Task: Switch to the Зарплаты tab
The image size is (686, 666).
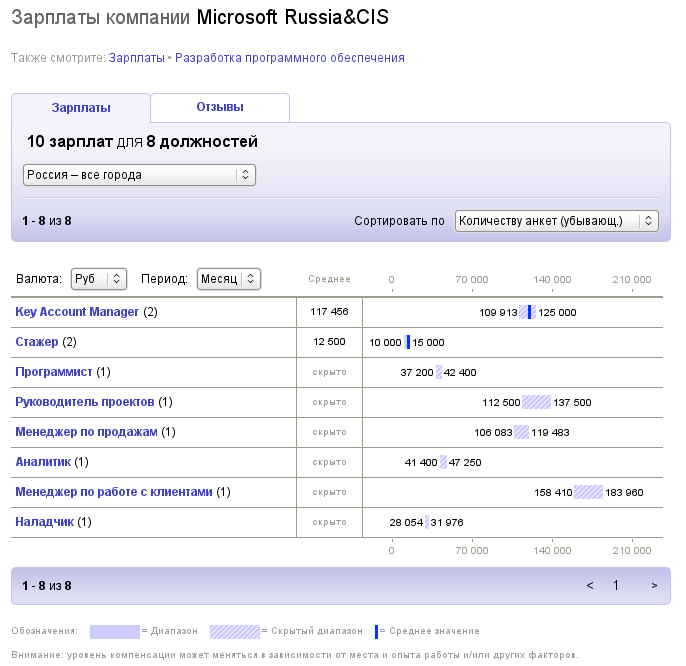Action: (81, 108)
